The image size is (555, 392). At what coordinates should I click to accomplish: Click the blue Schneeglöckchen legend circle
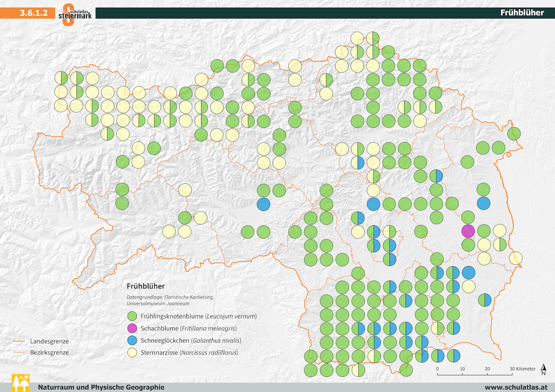132,340
